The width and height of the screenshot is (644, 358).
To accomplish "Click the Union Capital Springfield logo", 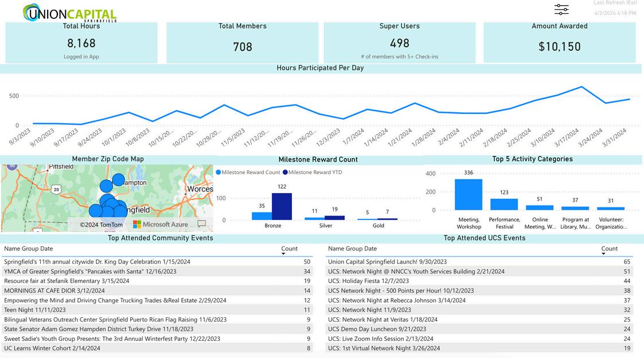I will (70, 13).
